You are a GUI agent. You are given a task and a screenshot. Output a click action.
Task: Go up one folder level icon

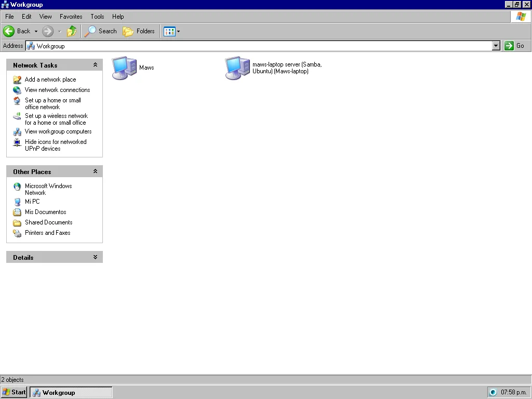click(72, 31)
